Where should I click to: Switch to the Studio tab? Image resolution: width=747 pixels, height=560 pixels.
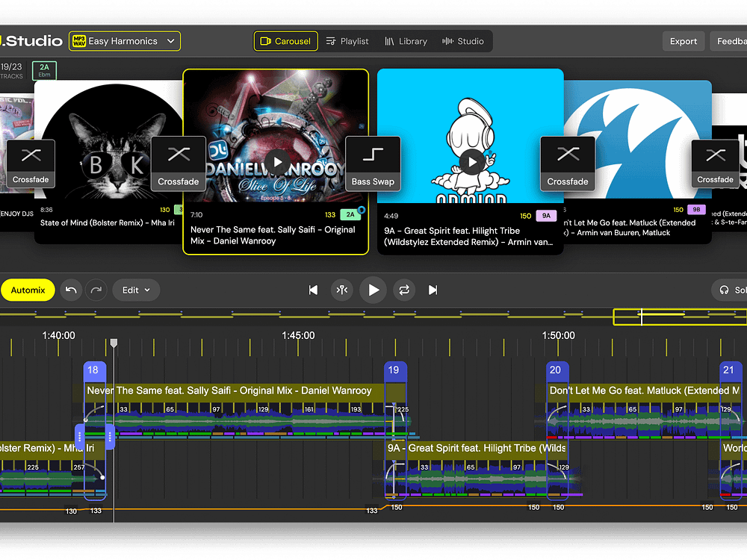[x=463, y=41]
